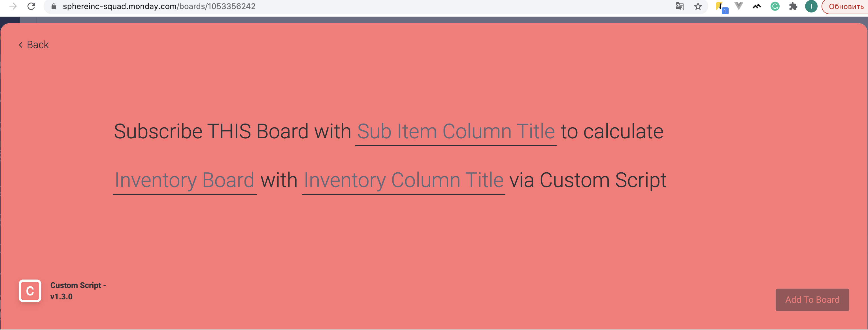Go back using the Back link

coord(34,45)
